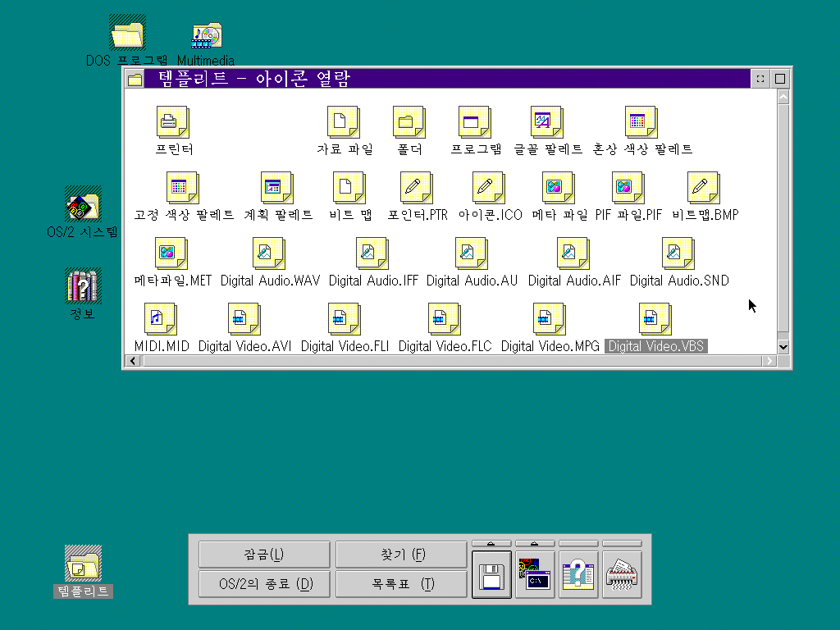Hide the 템플리트 window with minimize button
The width and height of the screenshot is (840, 630).
pos(760,79)
